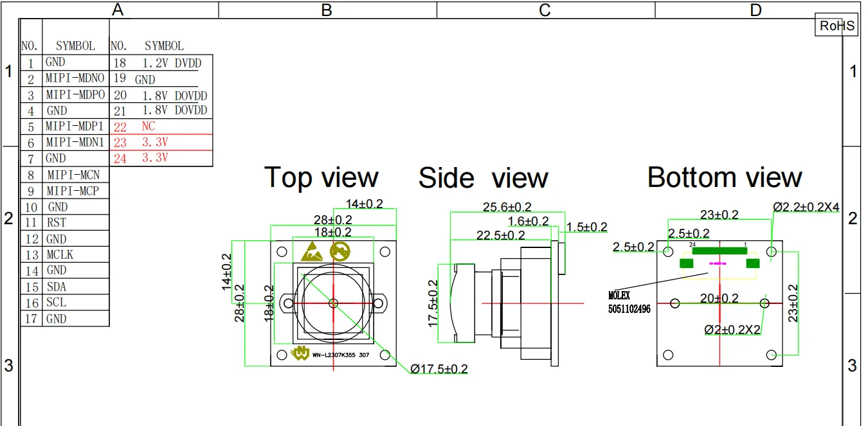Click the yellow W logo on board
868x426 pixels.
click(x=300, y=353)
